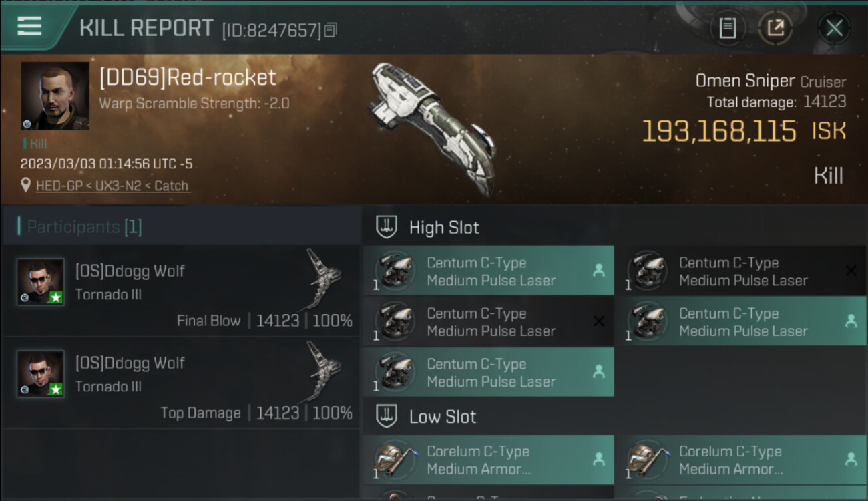This screenshot has width=868, height=501.
Task: Close the kill report window
Action: [x=834, y=28]
